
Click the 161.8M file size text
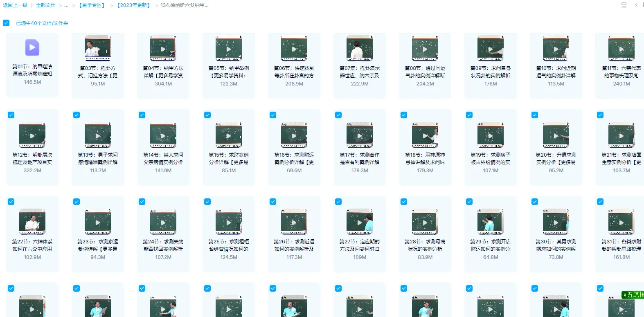click(x=621, y=257)
